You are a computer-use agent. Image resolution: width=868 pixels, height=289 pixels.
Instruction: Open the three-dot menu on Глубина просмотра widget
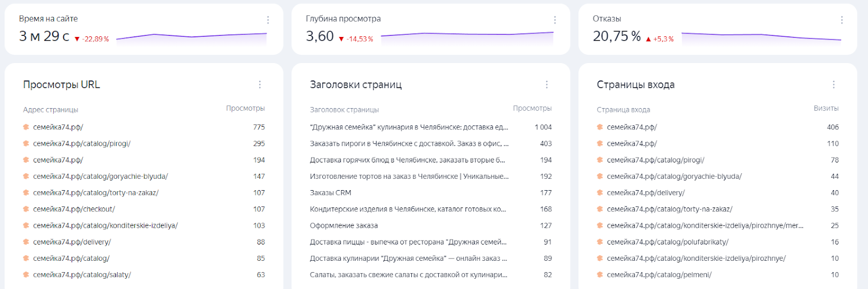tap(555, 20)
